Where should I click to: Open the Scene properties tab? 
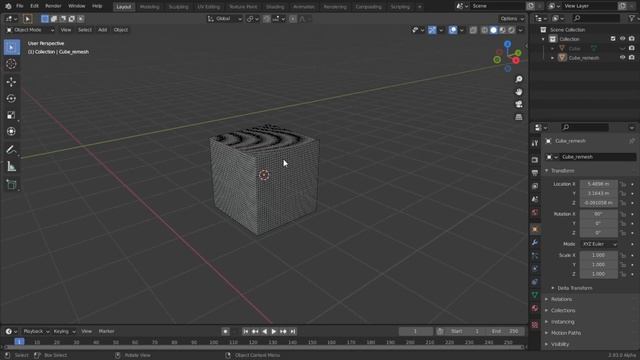point(535,199)
